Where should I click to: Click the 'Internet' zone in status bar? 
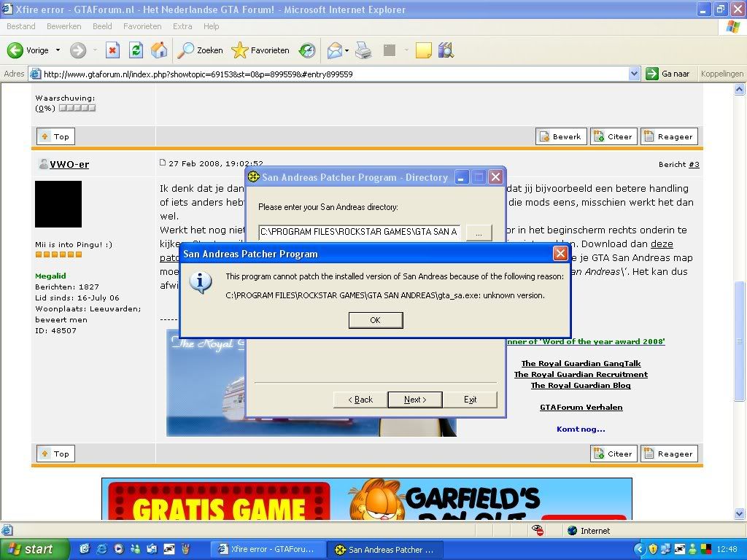point(589,531)
